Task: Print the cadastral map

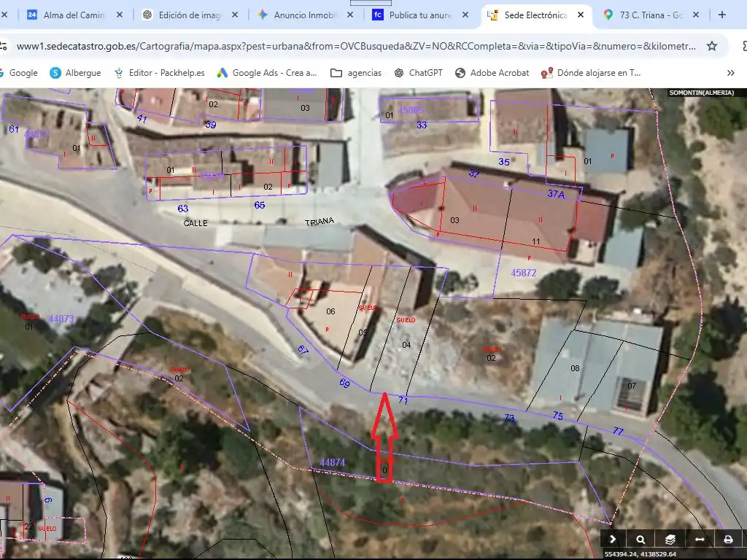Action: (728, 539)
